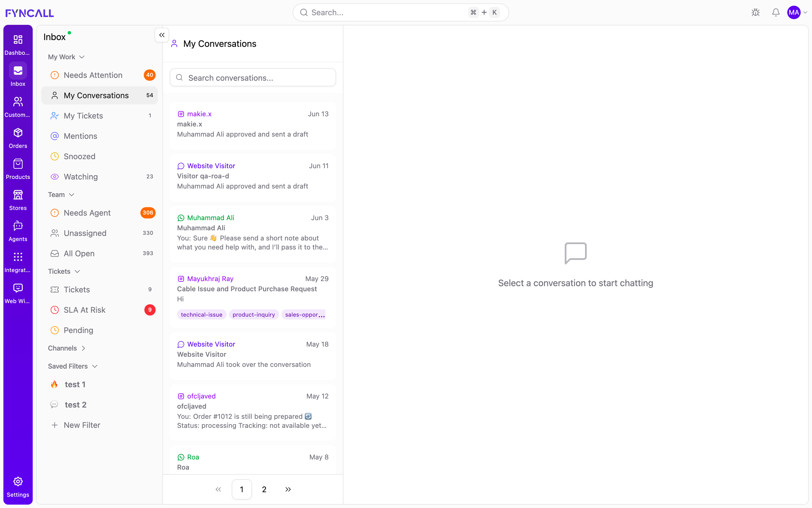The width and height of the screenshot is (812, 508).
Task: Select page 1 of conversations
Action: tap(242, 490)
